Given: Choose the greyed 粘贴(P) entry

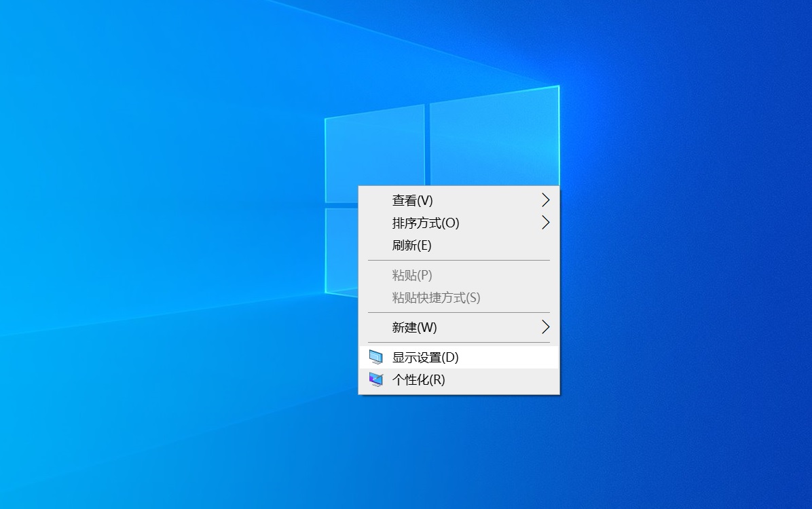Looking at the screenshot, I should (x=459, y=275).
